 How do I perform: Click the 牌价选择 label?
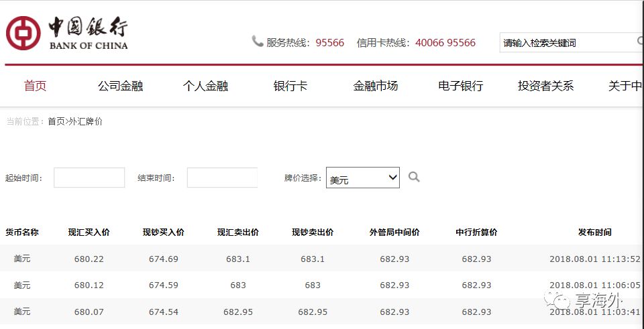tap(303, 178)
